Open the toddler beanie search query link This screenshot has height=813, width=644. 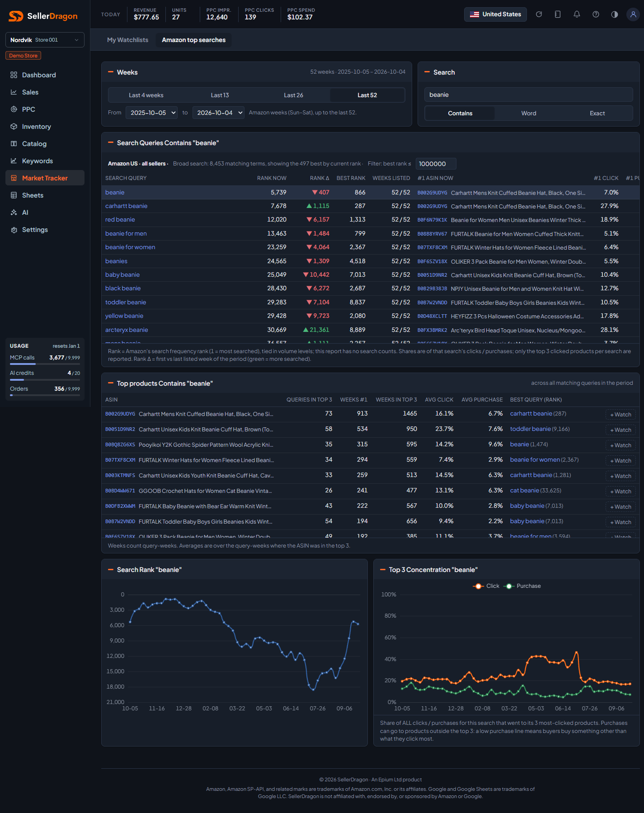[126, 302]
